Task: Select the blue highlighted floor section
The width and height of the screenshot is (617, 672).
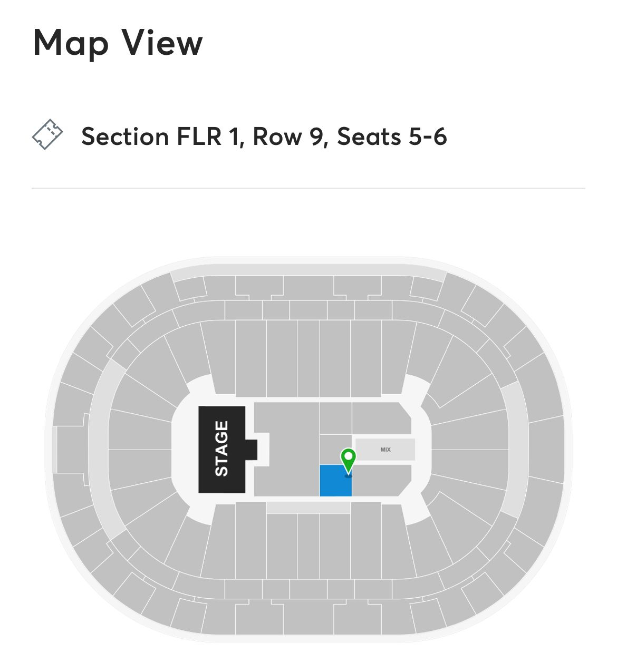Action: click(335, 481)
